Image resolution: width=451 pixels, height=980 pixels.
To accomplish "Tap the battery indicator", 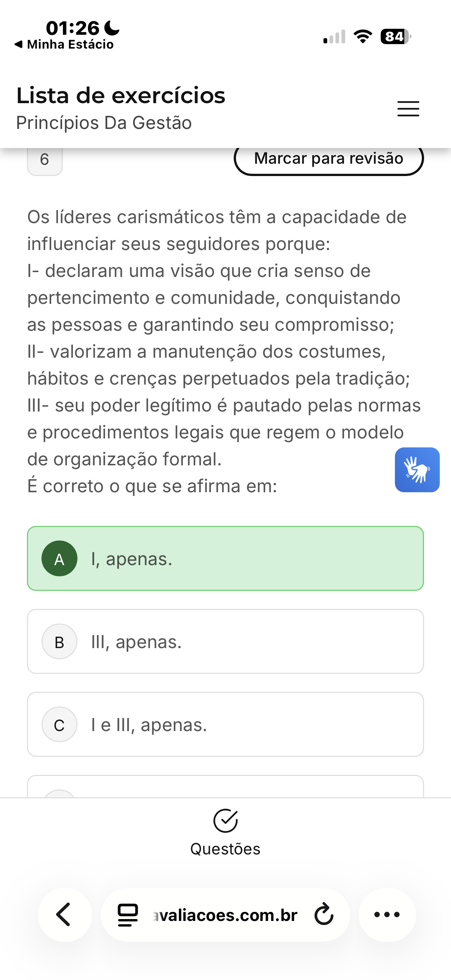I will coord(395,37).
